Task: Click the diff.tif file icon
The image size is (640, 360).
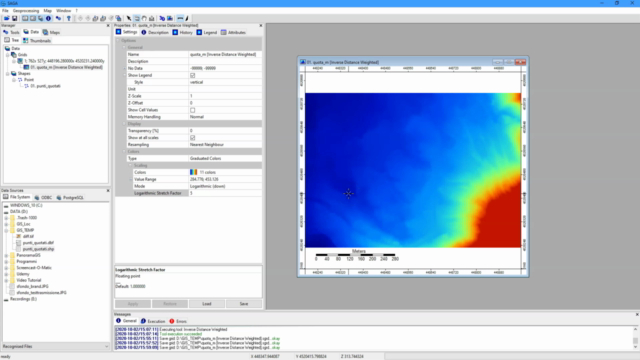Action: tap(18, 236)
